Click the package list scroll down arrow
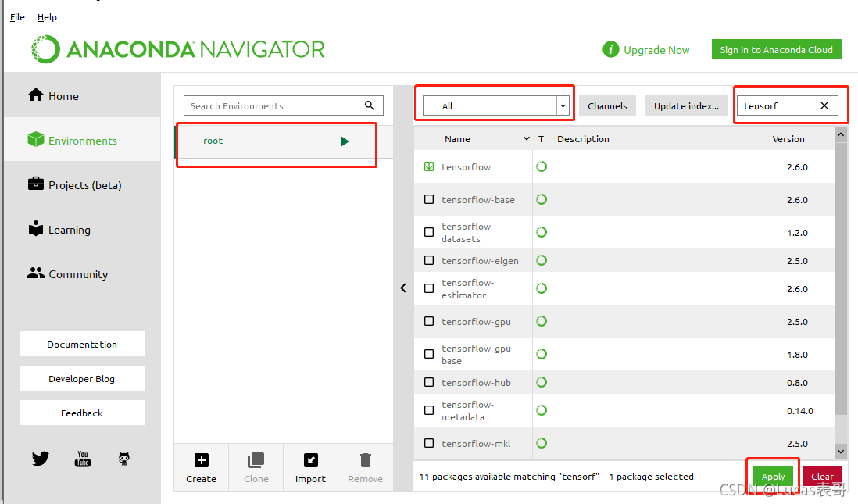Viewport: 858px width, 504px height. (x=841, y=452)
